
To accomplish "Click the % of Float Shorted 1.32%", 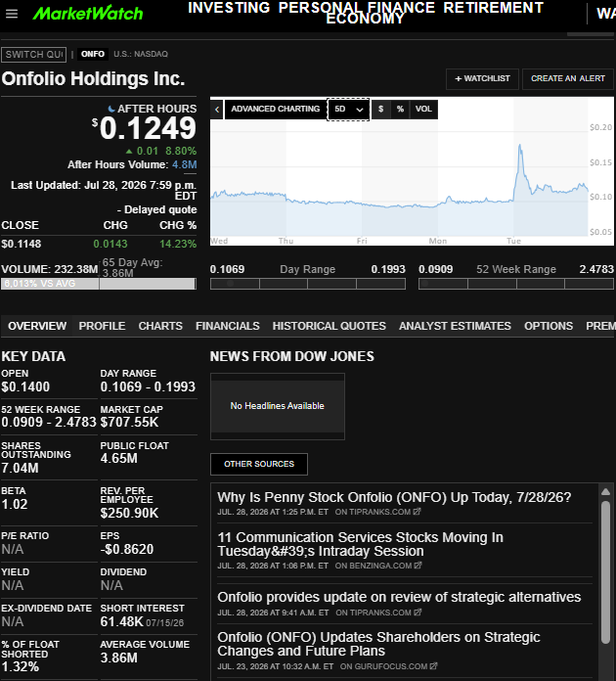I will [x=20, y=667].
